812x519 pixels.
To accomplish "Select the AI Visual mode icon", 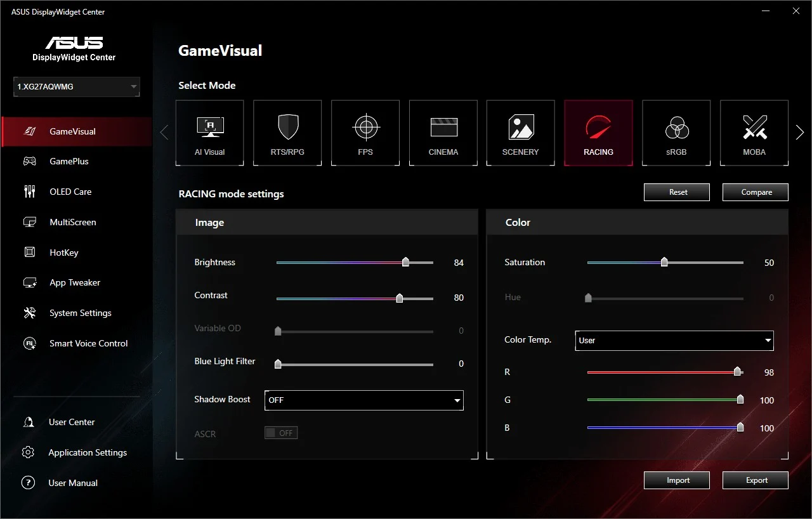I will pos(210,133).
